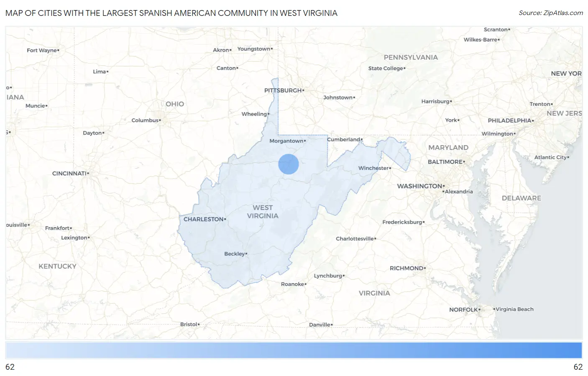The width and height of the screenshot is (588, 376).
Task: Click the DELAWARE state label
Action: [x=522, y=198]
